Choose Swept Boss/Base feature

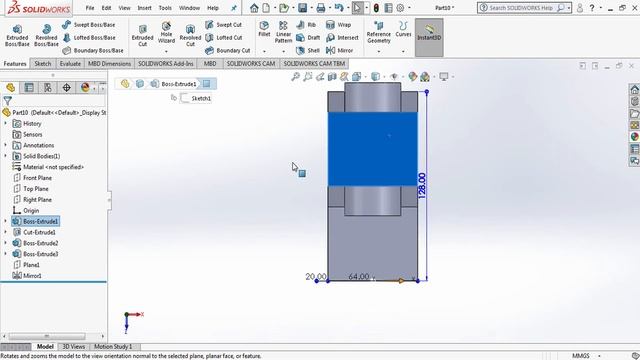[x=89, y=24]
